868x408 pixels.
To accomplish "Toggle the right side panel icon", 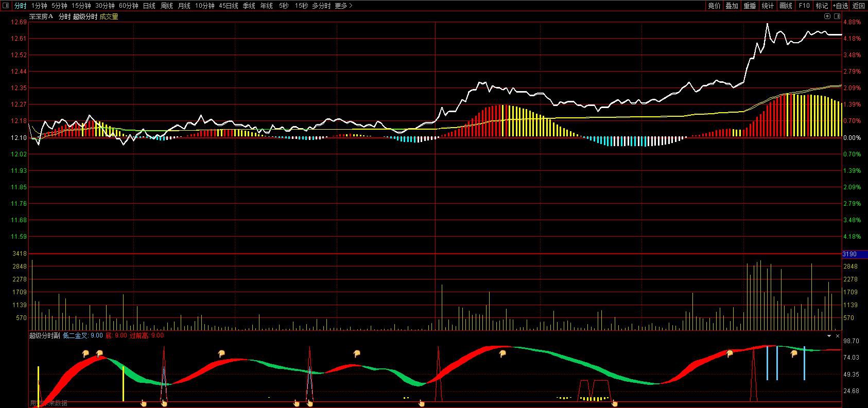I will coord(837,16).
